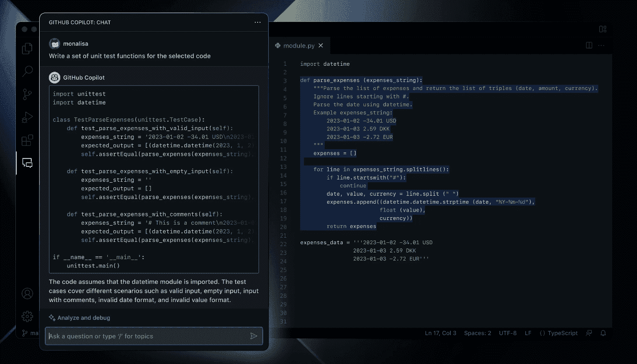The image size is (637, 364).
Task: Toggle the layout icon in title bar
Action: coord(602,29)
